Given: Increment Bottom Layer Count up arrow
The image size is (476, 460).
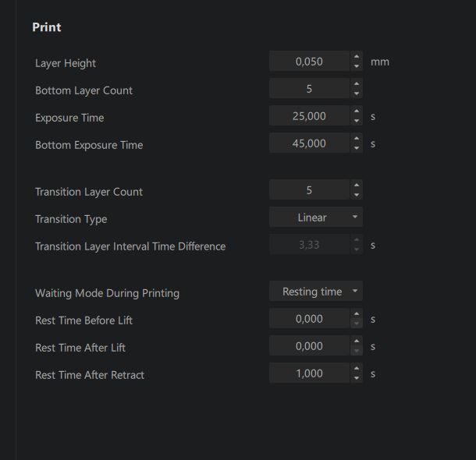Looking at the screenshot, I should pyautogui.click(x=357, y=84).
